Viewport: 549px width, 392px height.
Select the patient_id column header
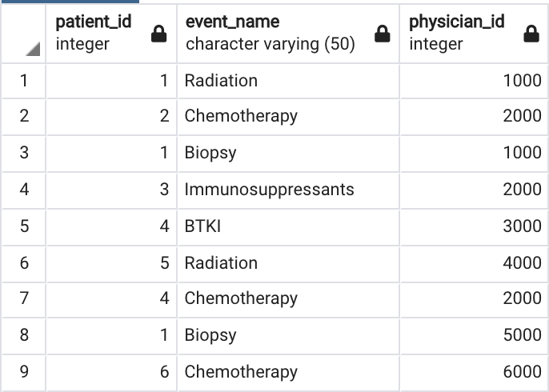click(111, 34)
